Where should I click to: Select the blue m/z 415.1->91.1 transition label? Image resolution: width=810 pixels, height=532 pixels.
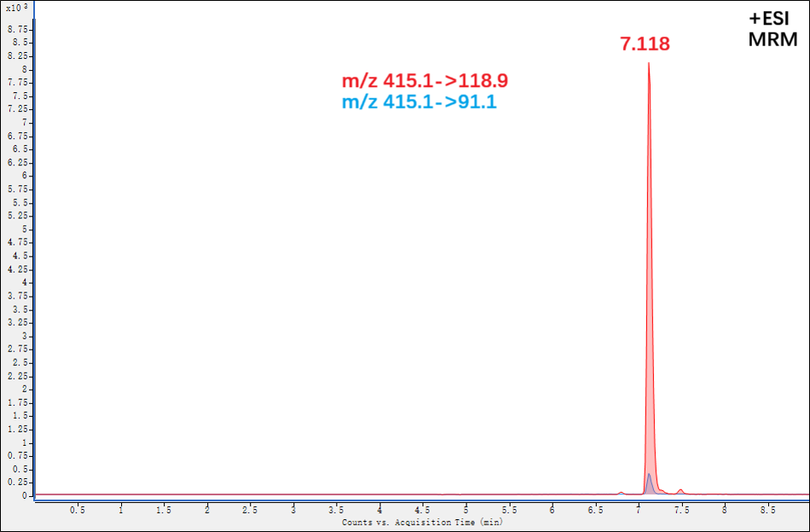click(x=419, y=102)
